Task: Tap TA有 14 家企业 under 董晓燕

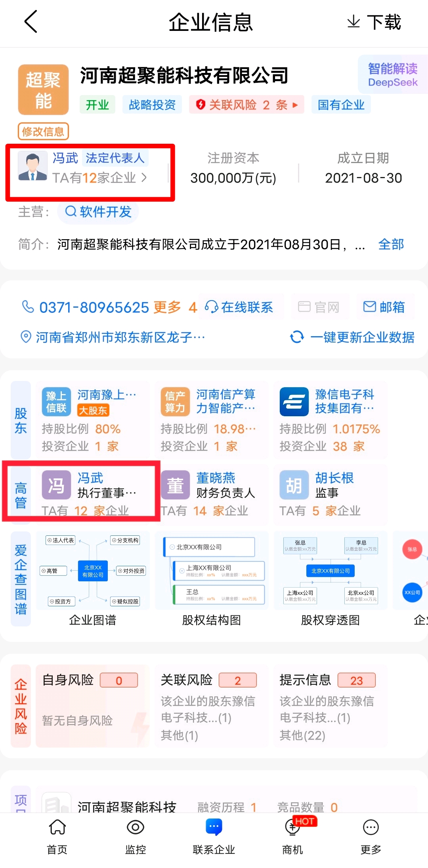Action: click(x=204, y=510)
